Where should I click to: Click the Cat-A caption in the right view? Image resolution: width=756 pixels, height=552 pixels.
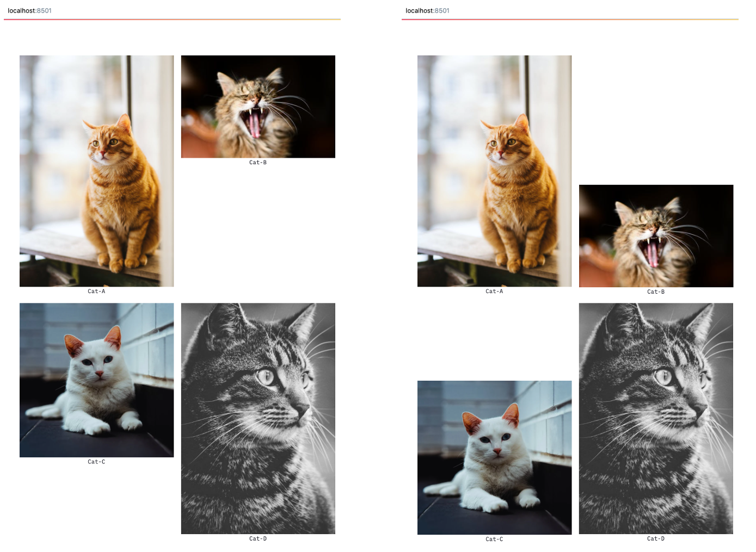point(494,291)
